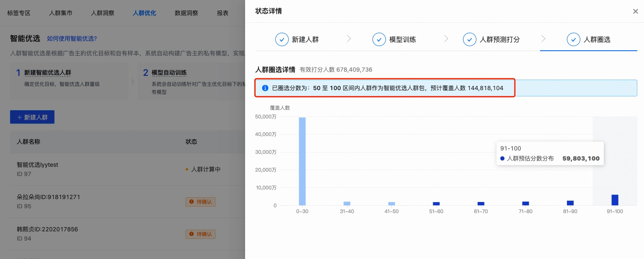Click the chevron between 模型训练 and 人群预测打分

(446, 38)
